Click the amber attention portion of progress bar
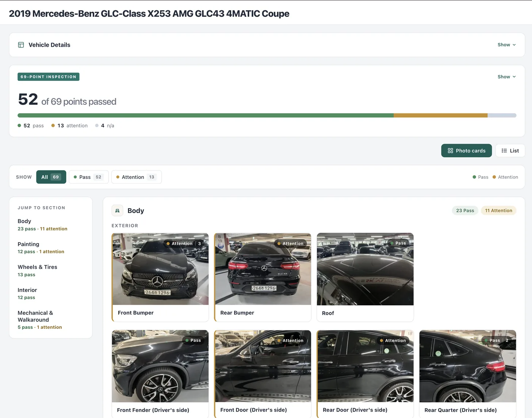This screenshot has height=418, width=532. (x=440, y=115)
